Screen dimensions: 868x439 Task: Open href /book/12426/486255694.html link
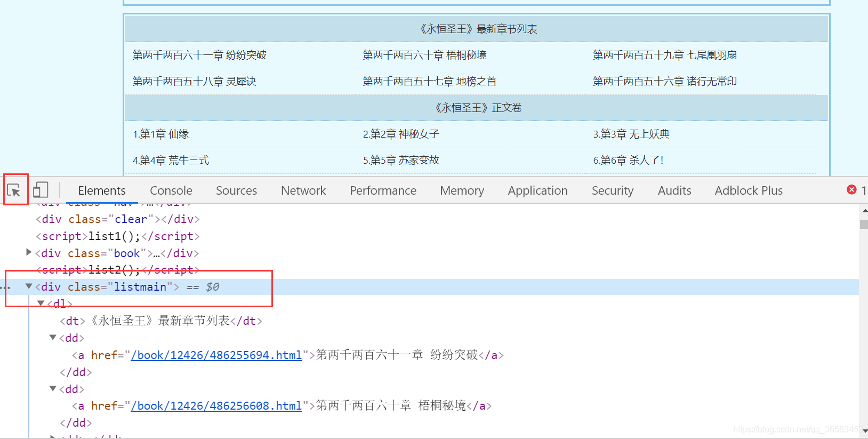tap(216, 355)
